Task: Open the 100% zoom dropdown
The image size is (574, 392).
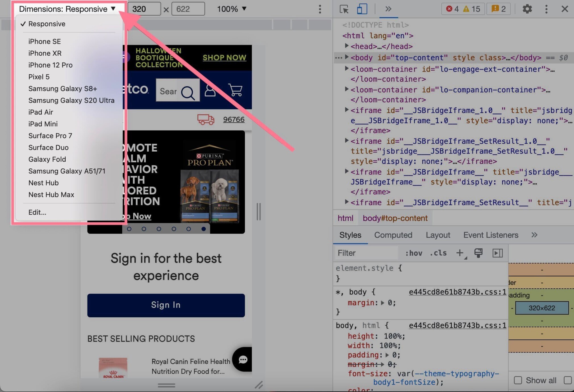Action: pyautogui.click(x=232, y=9)
